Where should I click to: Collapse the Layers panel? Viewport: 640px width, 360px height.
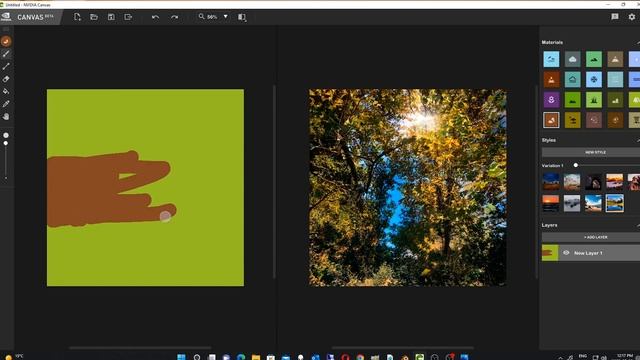point(638,225)
